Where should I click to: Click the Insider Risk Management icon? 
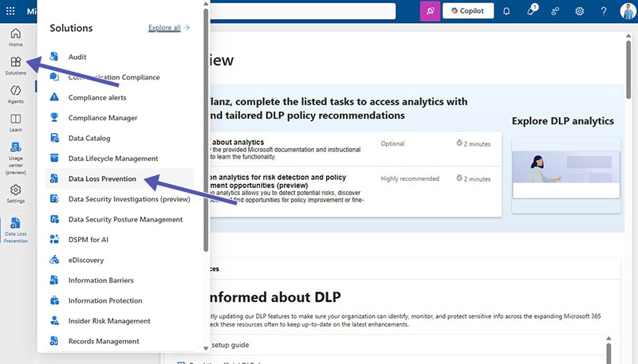pos(54,320)
